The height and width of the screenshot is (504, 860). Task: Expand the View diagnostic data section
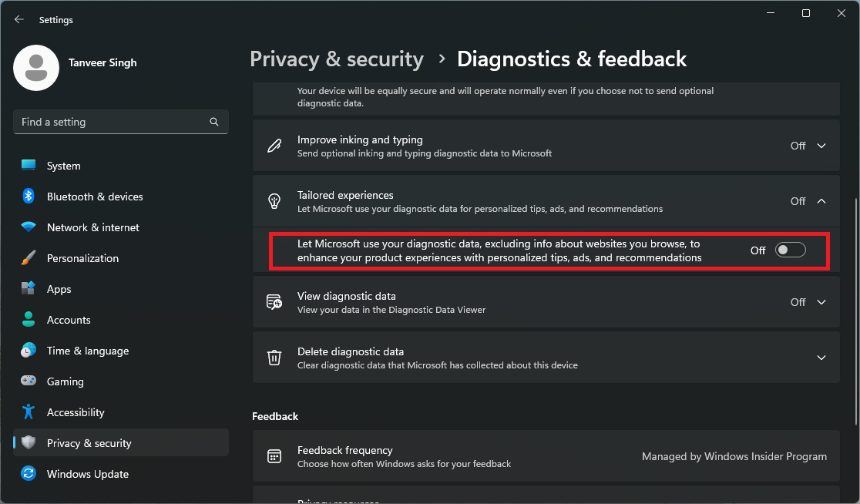point(821,301)
